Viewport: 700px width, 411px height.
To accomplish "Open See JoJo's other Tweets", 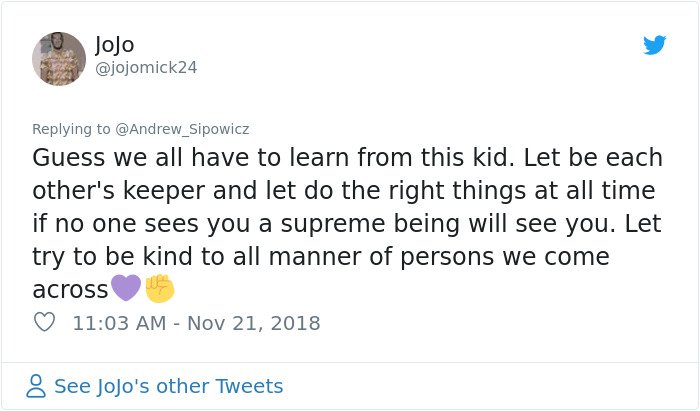I will [169, 386].
